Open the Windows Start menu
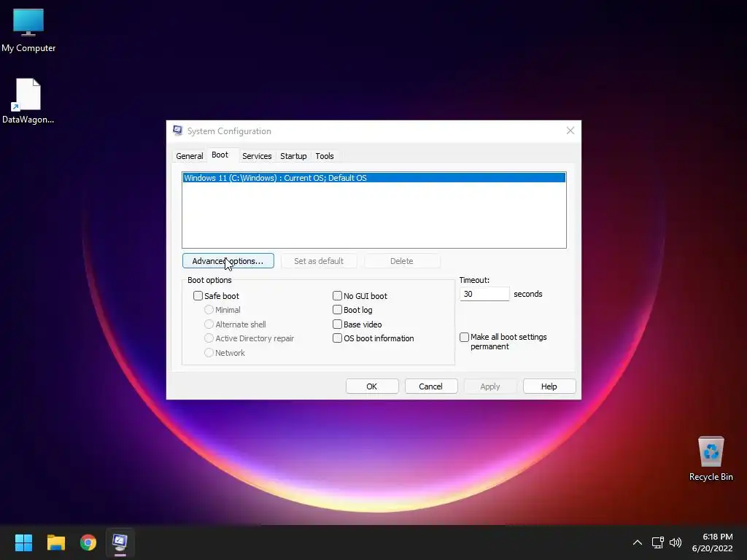Screen dimensions: 747x560 [23, 542]
